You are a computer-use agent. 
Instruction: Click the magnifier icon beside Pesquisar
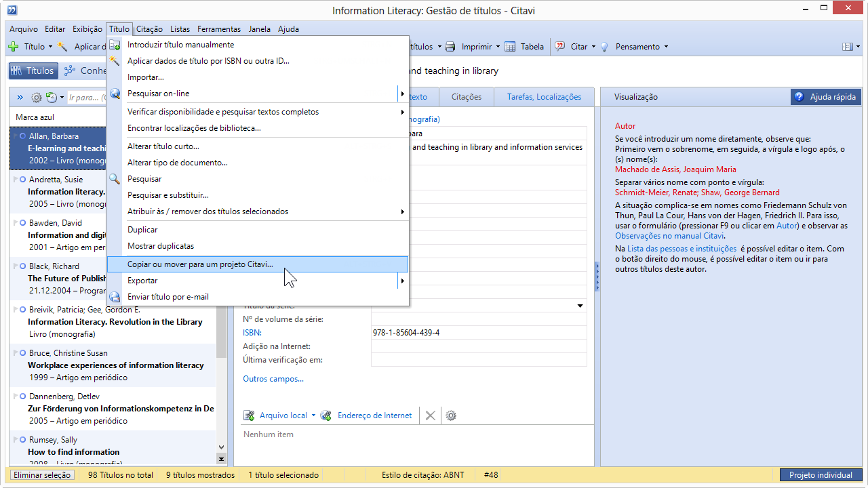point(115,179)
